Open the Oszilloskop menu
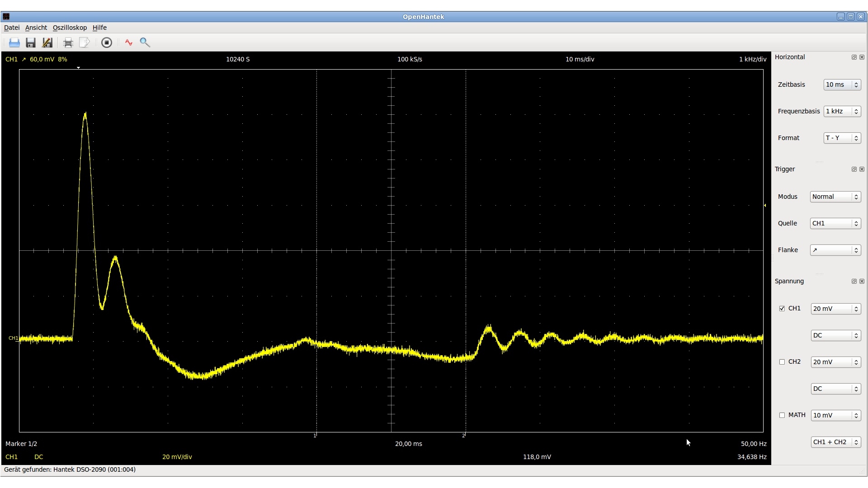868x488 pixels. [x=70, y=28]
